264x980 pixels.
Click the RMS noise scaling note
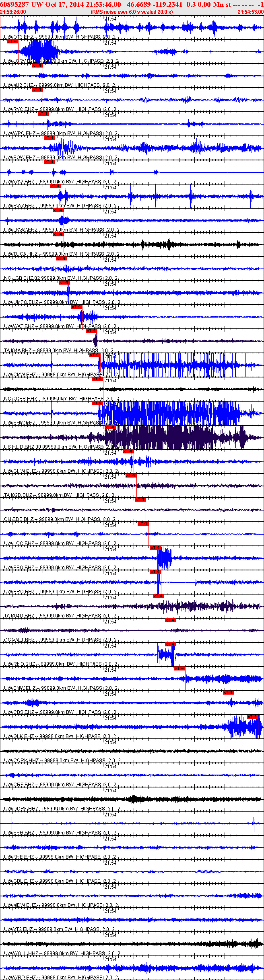click(132, 12)
